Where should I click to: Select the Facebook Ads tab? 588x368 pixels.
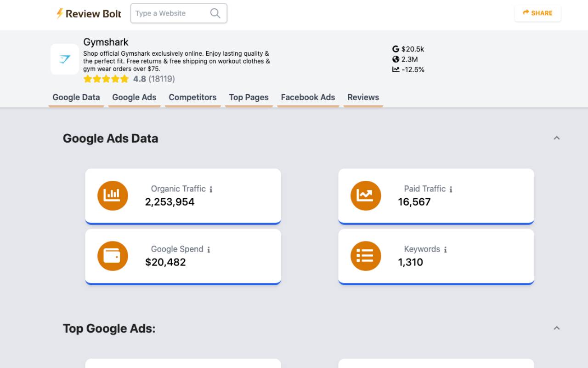click(x=308, y=98)
